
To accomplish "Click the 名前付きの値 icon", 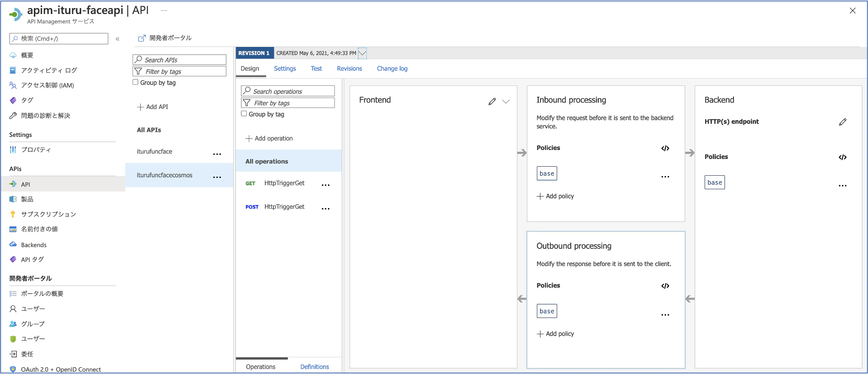I will click(13, 229).
